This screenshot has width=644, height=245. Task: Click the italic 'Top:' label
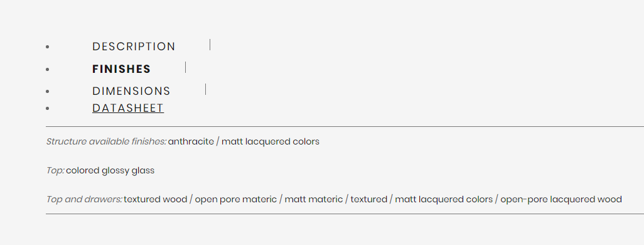55,171
